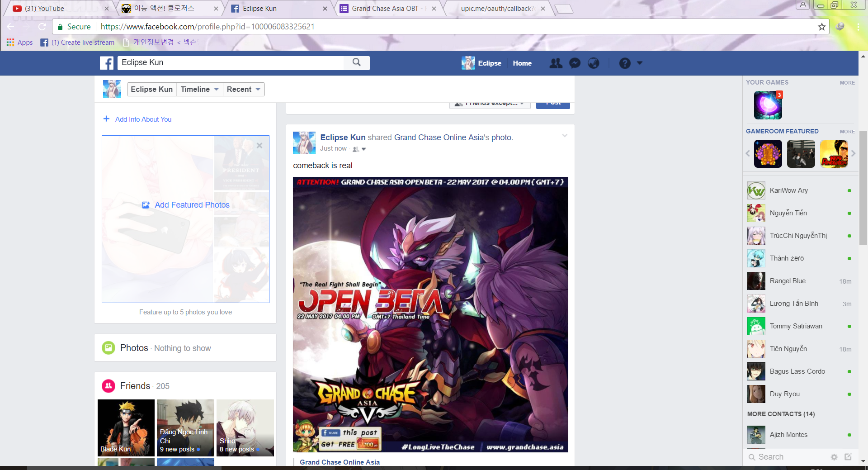Open the Grand Chase Open Beta photo

(x=430, y=314)
